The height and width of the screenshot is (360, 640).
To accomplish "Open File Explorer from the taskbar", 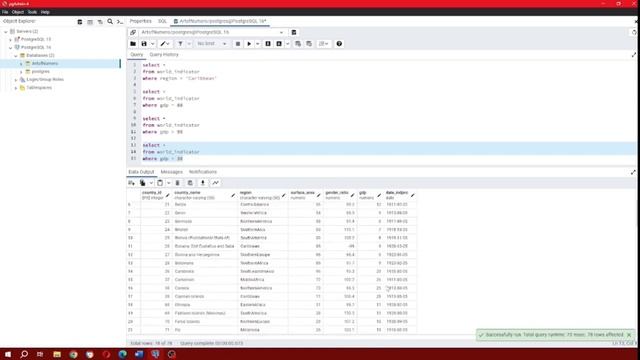I will click(57, 354).
